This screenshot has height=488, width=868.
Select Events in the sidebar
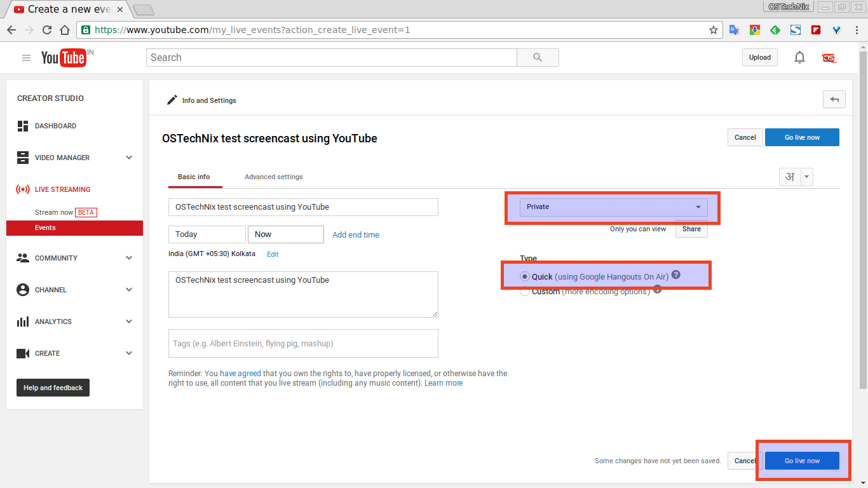(x=74, y=227)
